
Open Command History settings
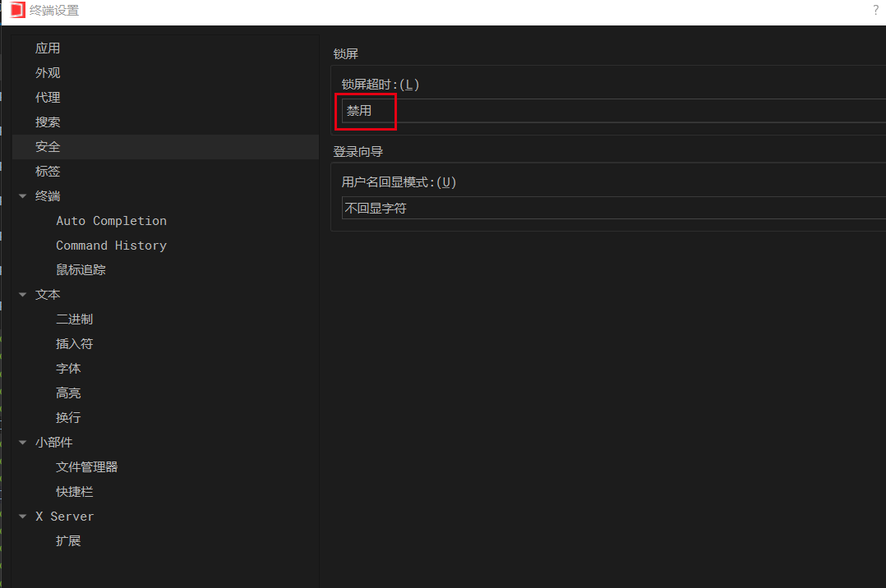point(111,246)
